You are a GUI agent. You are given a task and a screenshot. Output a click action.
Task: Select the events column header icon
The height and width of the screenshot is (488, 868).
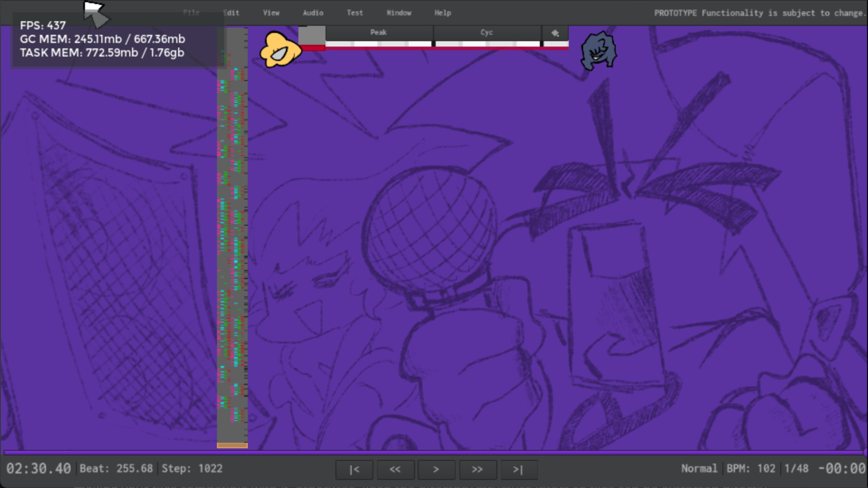(x=555, y=33)
